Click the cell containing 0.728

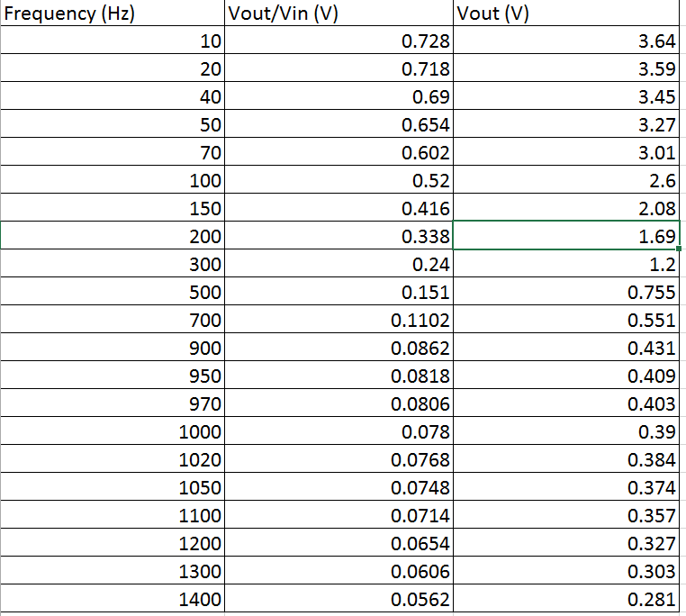pos(338,41)
